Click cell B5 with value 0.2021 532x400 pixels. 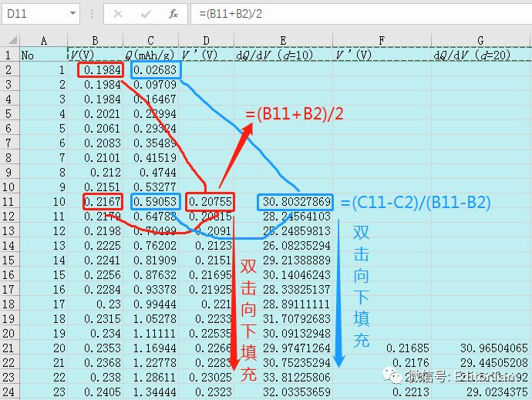tap(95, 113)
